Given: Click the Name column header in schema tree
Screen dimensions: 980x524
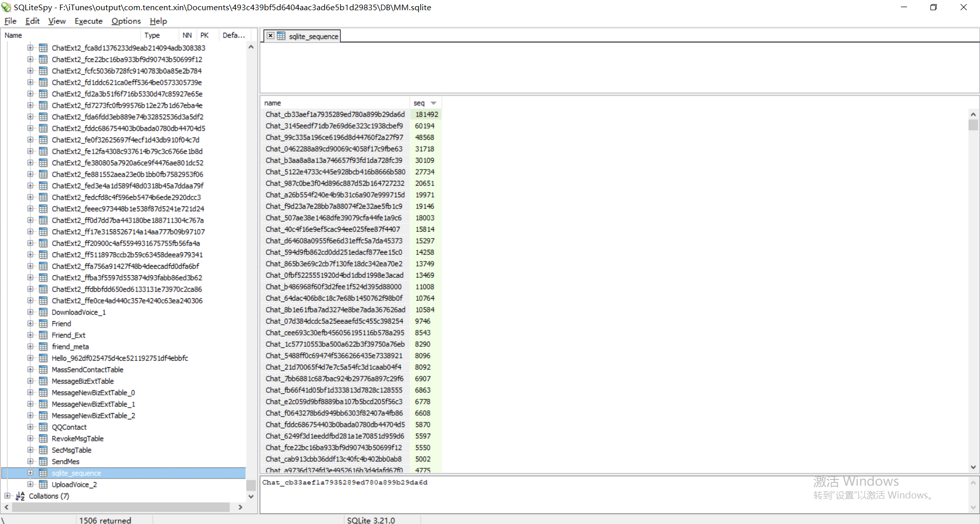Looking at the screenshot, I should pyautogui.click(x=71, y=35).
